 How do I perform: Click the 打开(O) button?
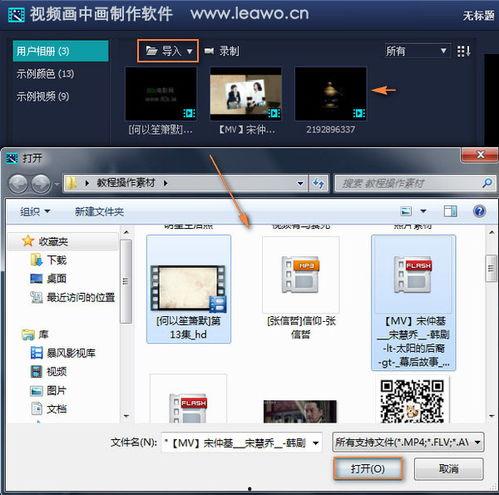click(368, 469)
